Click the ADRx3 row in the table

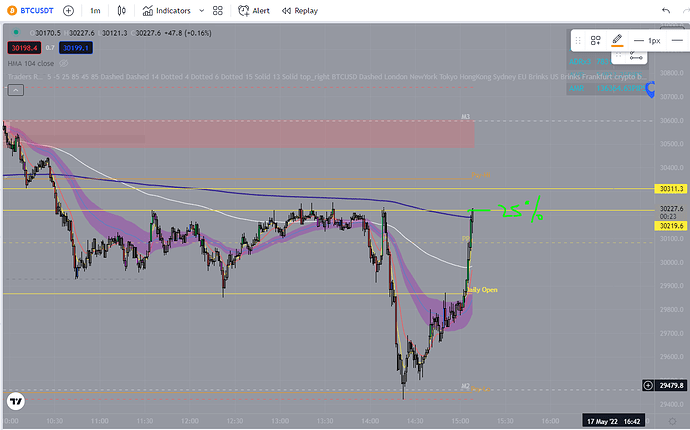pos(607,62)
